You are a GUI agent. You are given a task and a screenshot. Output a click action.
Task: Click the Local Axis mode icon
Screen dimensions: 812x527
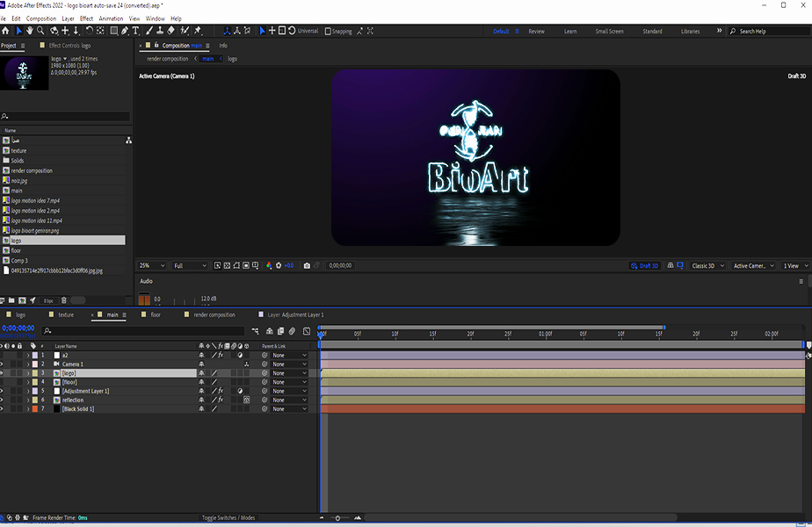pyautogui.click(x=227, y=31)
